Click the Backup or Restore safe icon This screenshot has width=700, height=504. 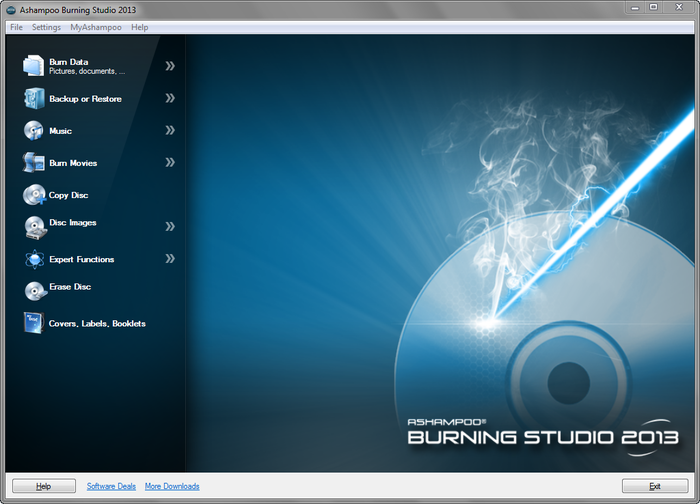coord(34,99)
